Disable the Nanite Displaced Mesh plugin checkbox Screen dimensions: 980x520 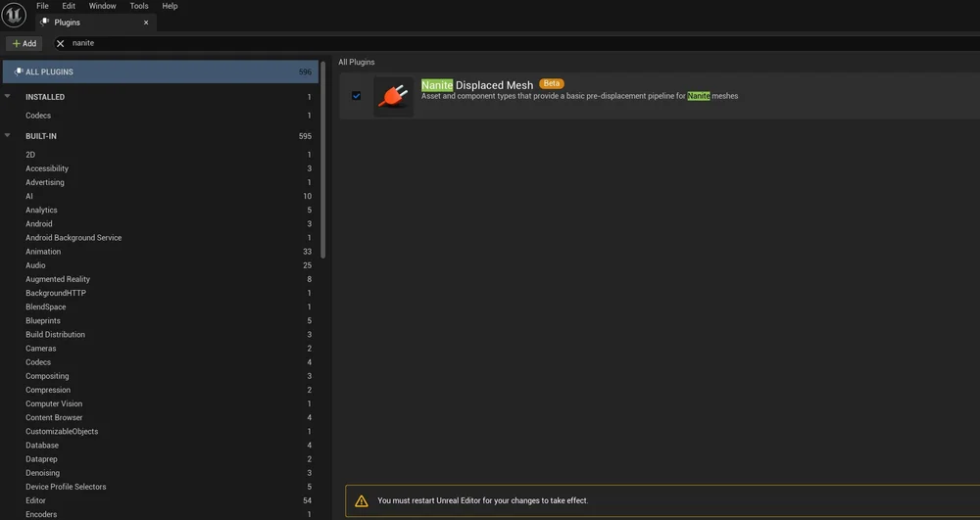tap(357, 96)
